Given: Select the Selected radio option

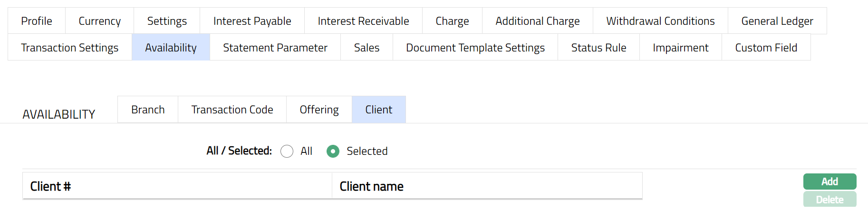Looking at the screenshot, I should coord(333,151).
